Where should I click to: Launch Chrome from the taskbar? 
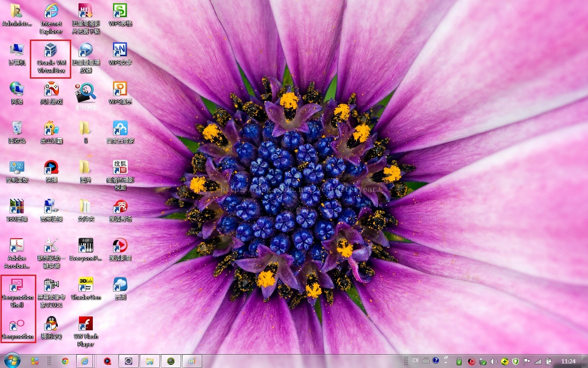tap(65, 361)
